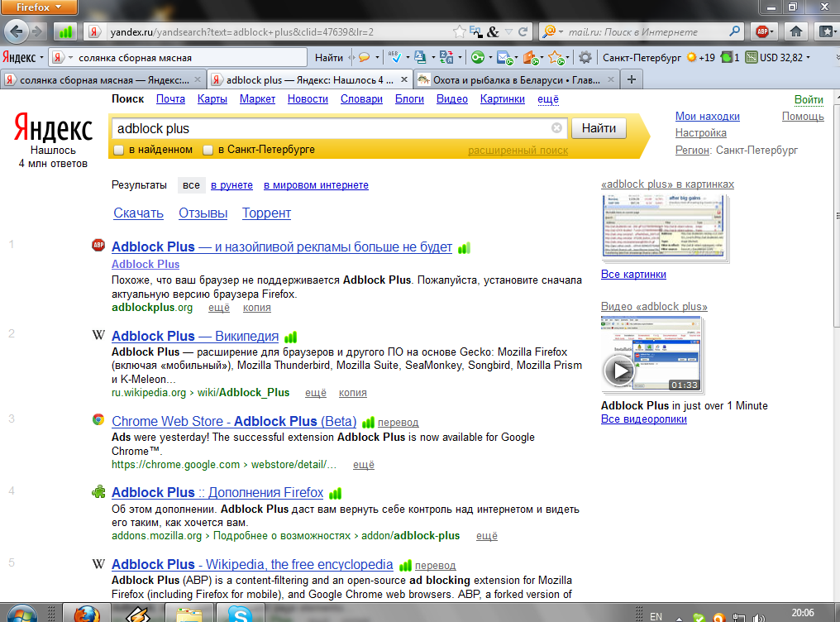The height and width of the screenshot is (622, 840).
Task: Play the Adblock Plus video thumbnail
Action: tap(618, 371)
